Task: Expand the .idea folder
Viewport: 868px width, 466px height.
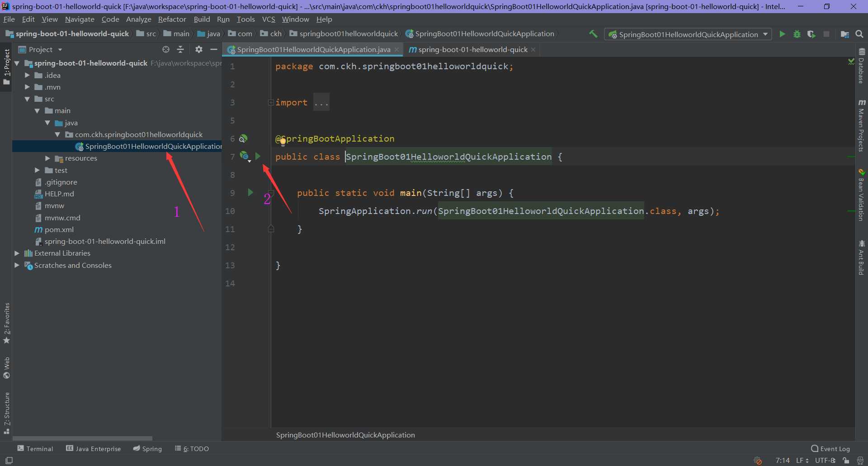Action: point(27,75)
